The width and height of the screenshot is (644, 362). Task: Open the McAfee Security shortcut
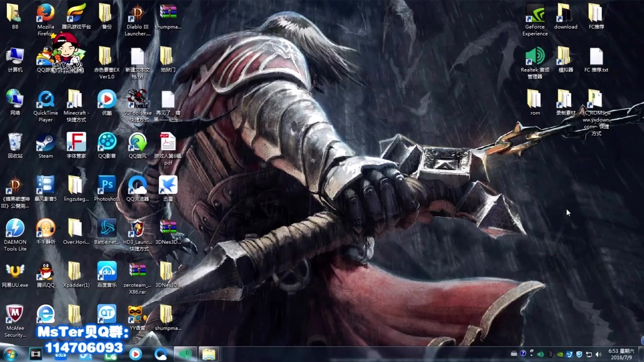15,321
